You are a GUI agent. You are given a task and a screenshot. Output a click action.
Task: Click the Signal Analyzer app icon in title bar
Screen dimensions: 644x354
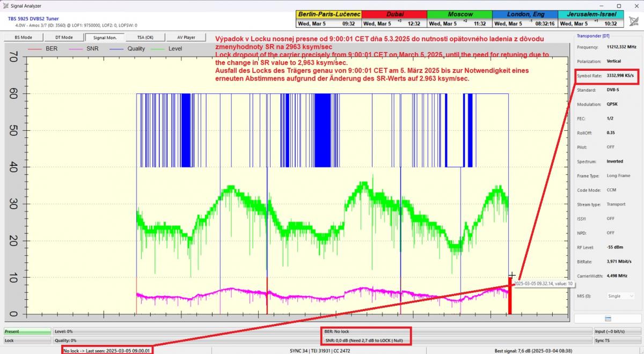(5, 5)
